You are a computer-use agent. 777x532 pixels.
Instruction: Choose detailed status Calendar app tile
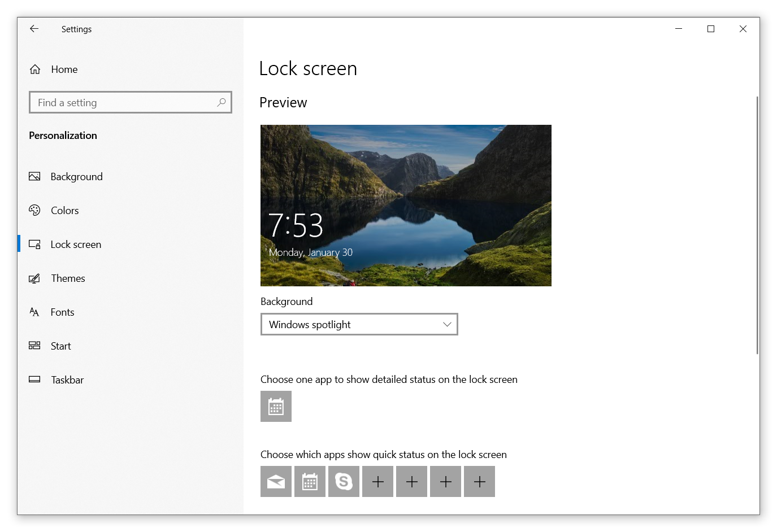pos(276,406)
